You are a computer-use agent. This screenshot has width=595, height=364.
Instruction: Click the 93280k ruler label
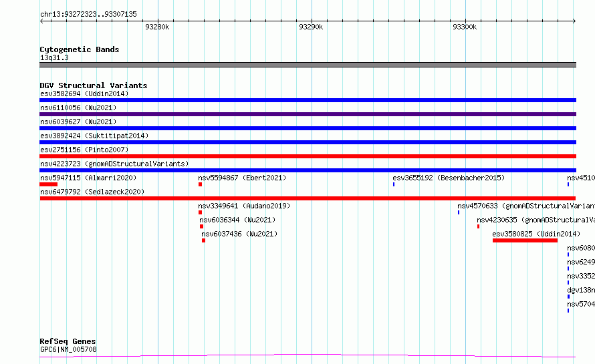tap(157, 27)
